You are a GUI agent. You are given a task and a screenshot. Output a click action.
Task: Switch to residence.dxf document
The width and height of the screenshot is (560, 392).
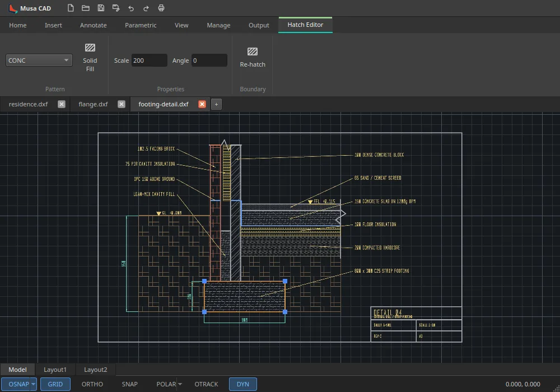pos(28,104)
